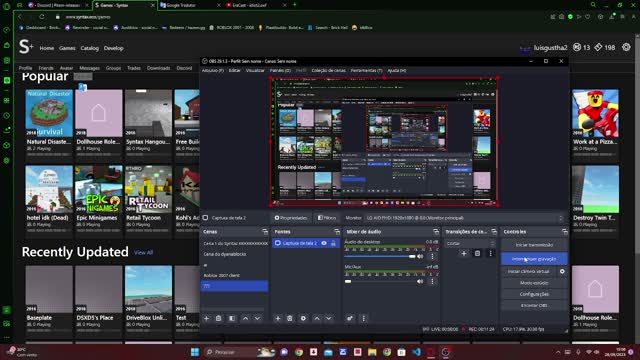Remove selected source with trash icon

pyautogui.click(x=290, y=318)
